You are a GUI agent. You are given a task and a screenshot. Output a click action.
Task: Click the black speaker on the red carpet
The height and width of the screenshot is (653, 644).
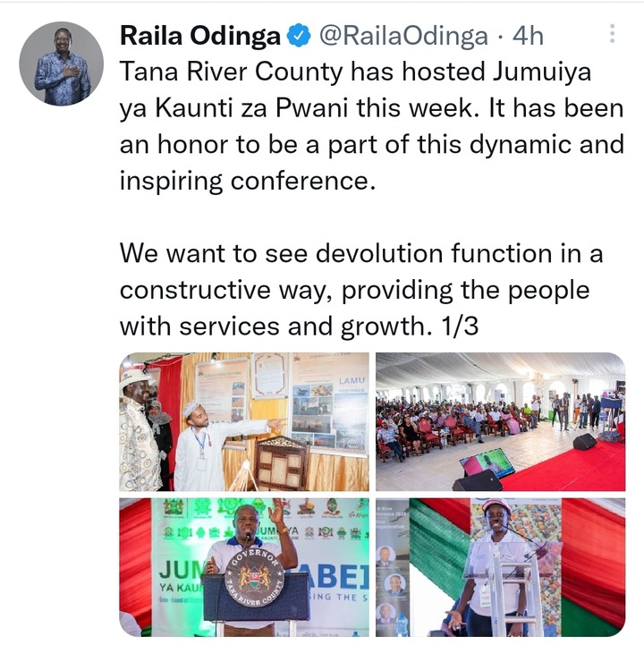(584, 441)
